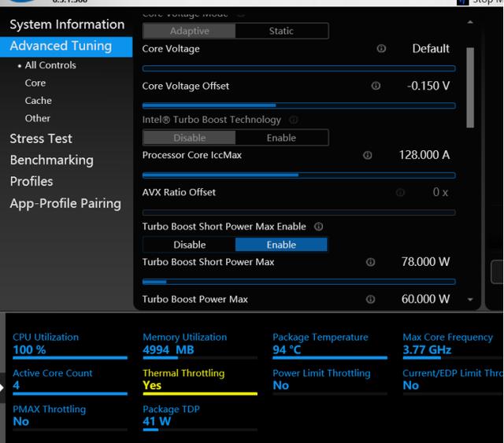Click the Current/EDP Limit Throttling monitor
Screen dimensions: 504x443
click(x=453, y=382)
